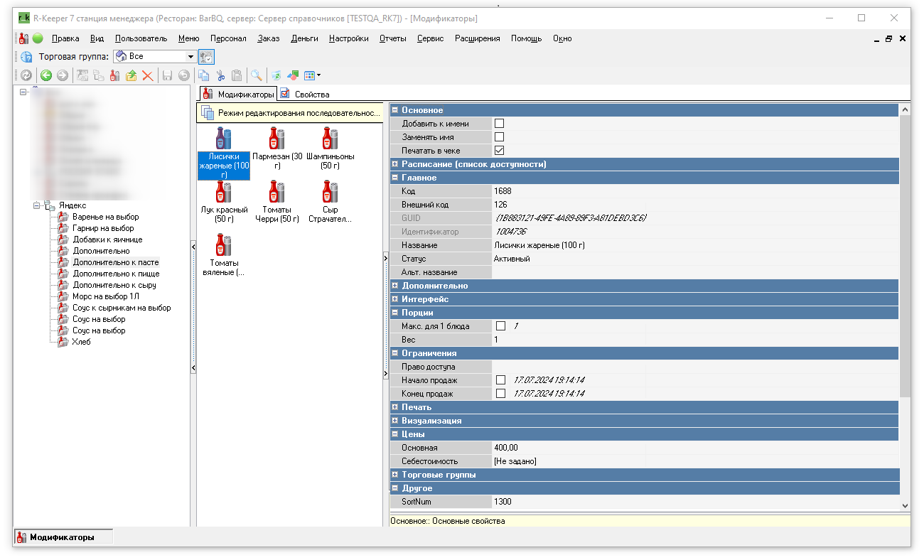Expand the Расписание (список доступности) section
Image resolution: width=924 pixels, height=560 pixels.
[395, 164]
